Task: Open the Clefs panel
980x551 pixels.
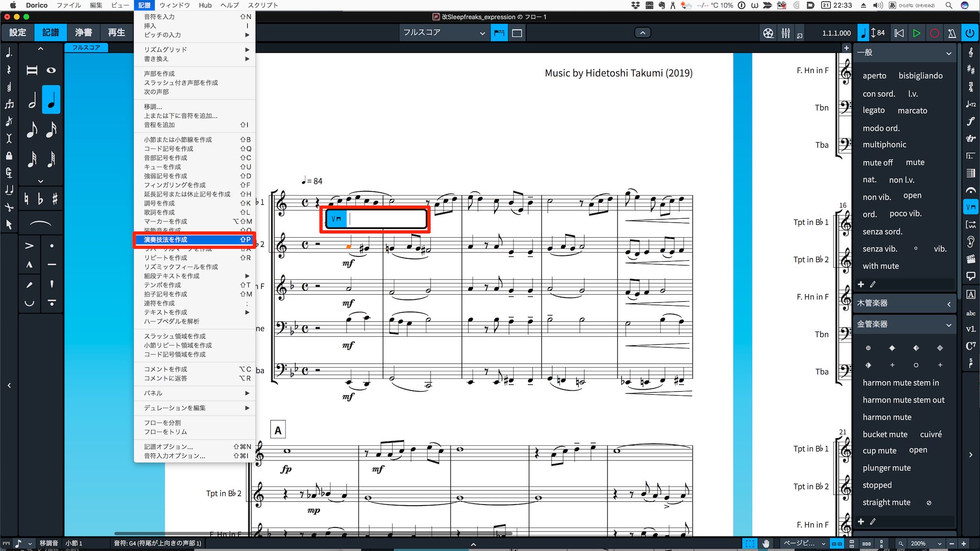Action: 970,53
